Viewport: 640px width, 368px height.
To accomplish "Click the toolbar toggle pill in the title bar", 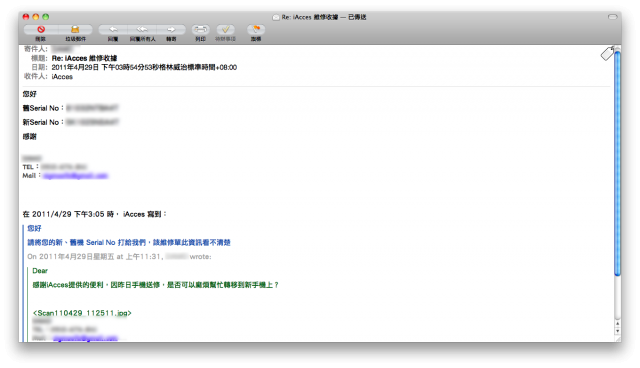I will click(613, 17).
